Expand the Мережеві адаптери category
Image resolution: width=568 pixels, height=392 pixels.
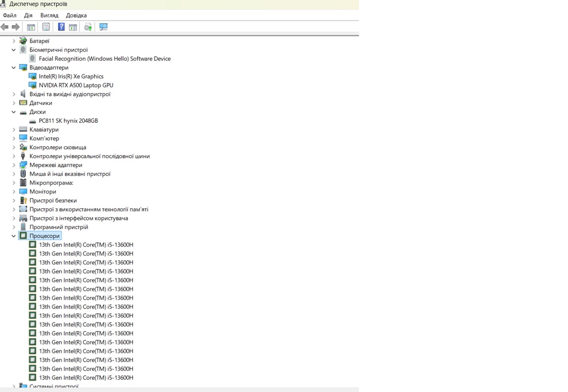coord(14,165)
